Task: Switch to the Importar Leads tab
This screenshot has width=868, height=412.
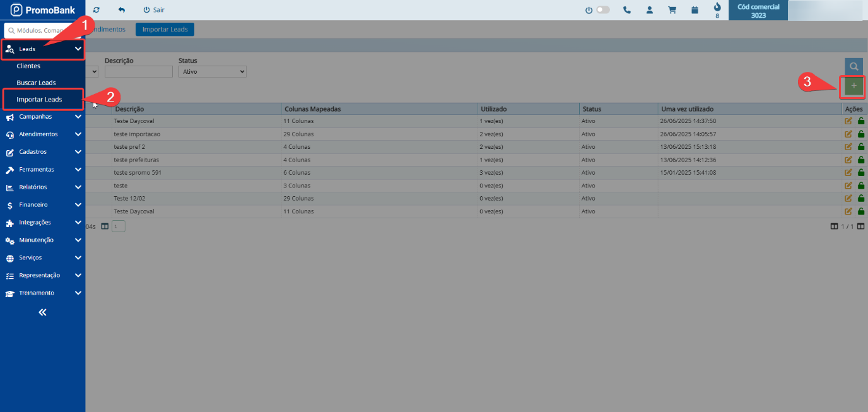Action: coord(165,30)
